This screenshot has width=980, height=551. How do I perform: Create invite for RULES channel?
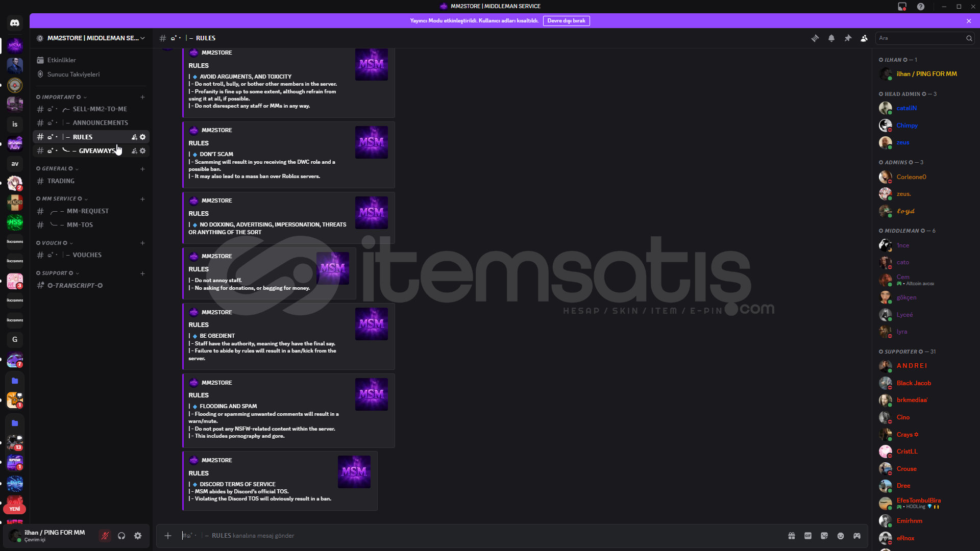coord(134,137)
